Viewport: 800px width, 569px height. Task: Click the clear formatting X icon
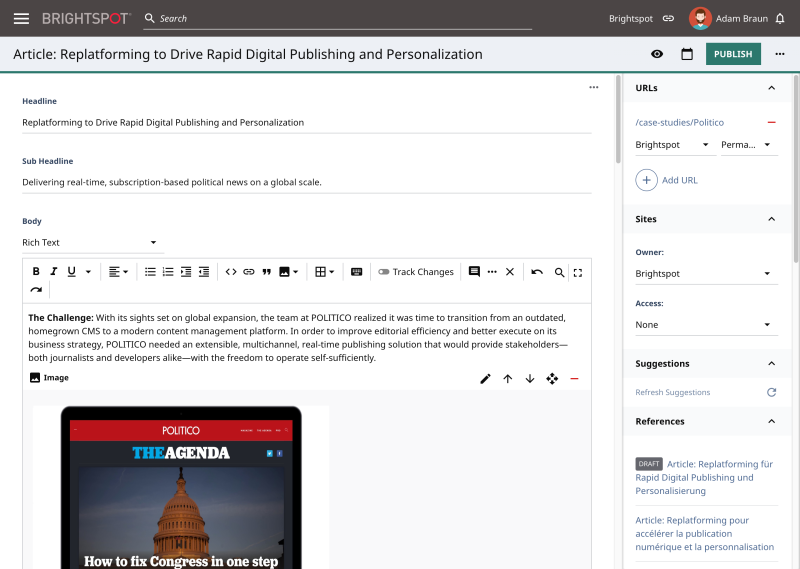(x=510, y=272)
